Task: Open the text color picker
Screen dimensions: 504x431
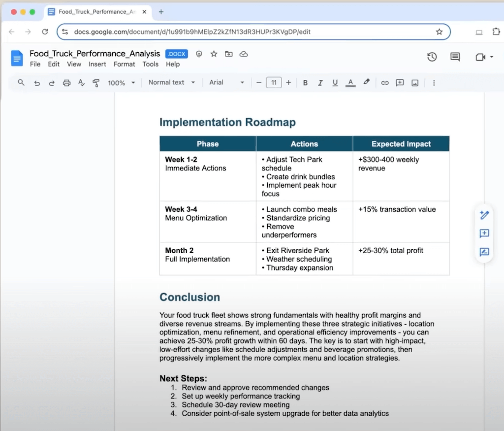Action: coord(350,83)
